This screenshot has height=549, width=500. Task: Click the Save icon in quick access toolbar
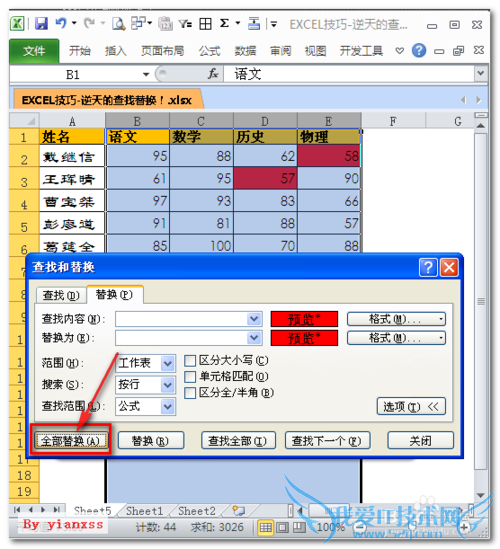coord(41,24)
